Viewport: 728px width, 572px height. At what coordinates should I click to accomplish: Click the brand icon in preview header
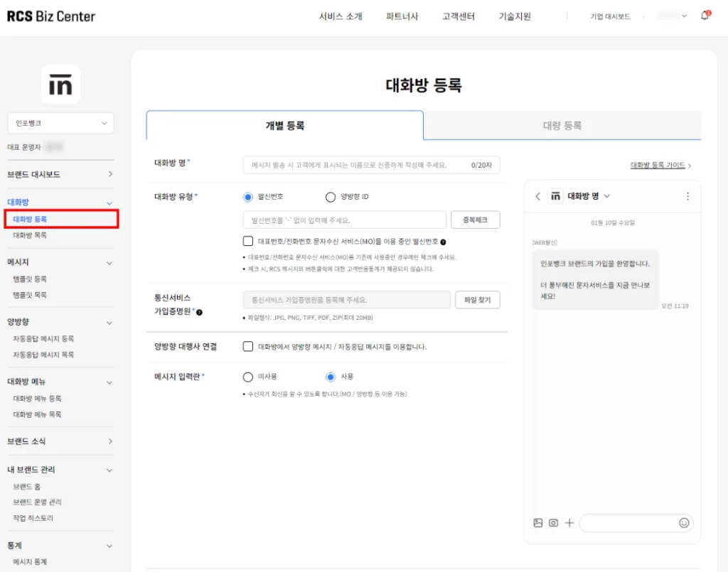click(x=555, y=196)
